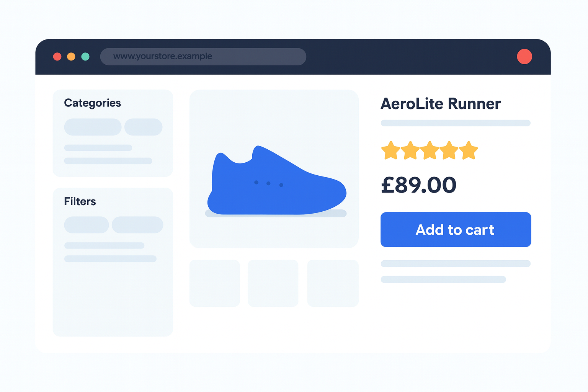Click the red circular account icon on the right
The image size is (588, 392).
coord(525,56)
